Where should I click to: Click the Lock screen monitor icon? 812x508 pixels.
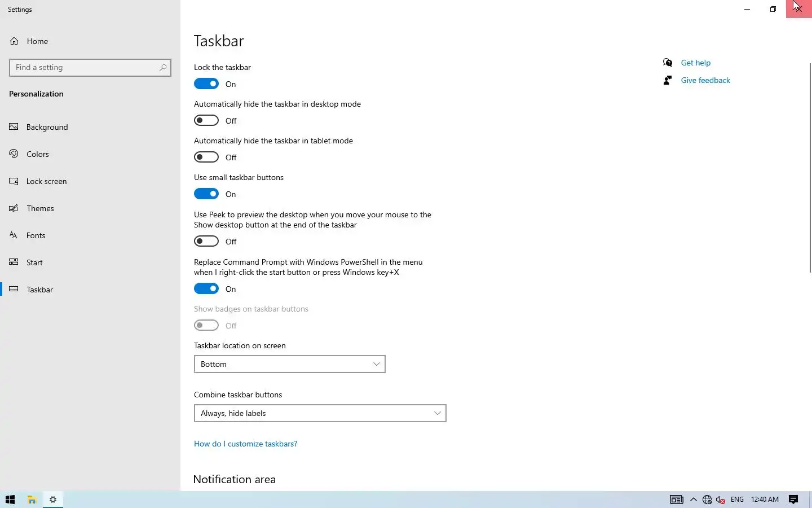pos(14,181)
